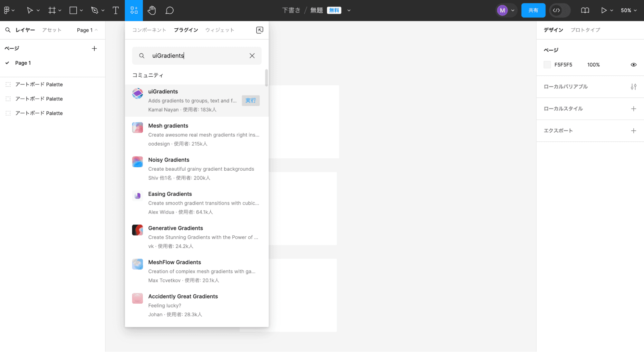Viewport: 644px width, 352px height.
Task: Toggle page background visibility eye
Action: coord(633,65)
